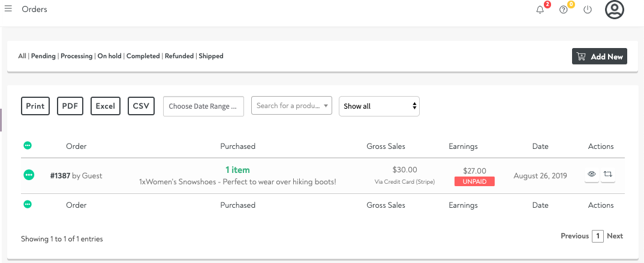
Task: Open the 'Show all' dropdown
Action: [379, 106]
